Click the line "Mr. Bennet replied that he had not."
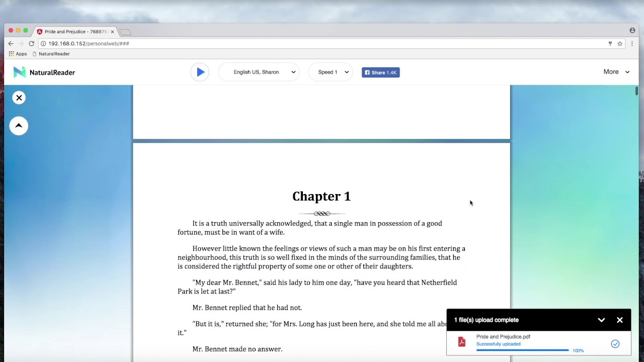644x362 pixels. 247,308
